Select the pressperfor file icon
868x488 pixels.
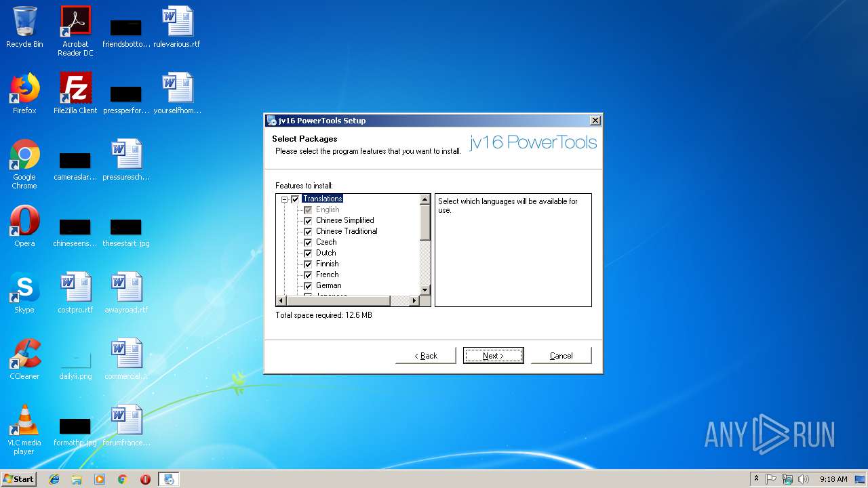(126, 100)
